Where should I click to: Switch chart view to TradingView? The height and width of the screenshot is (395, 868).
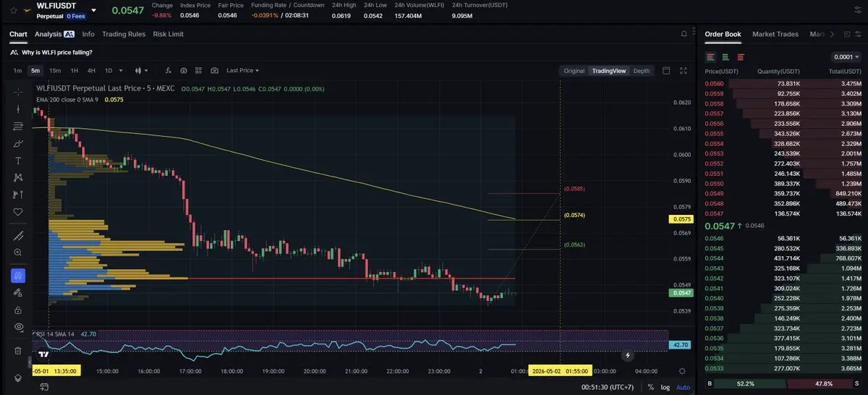pyautogui.click(x=608, y=71)
